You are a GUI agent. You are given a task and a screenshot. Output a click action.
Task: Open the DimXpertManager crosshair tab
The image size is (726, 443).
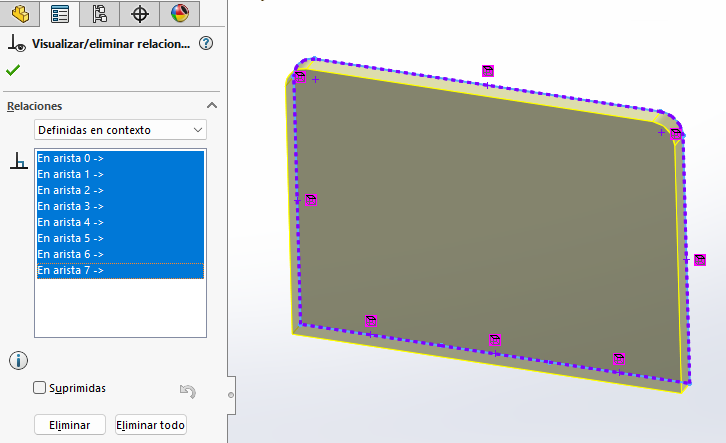coord(139,13)
